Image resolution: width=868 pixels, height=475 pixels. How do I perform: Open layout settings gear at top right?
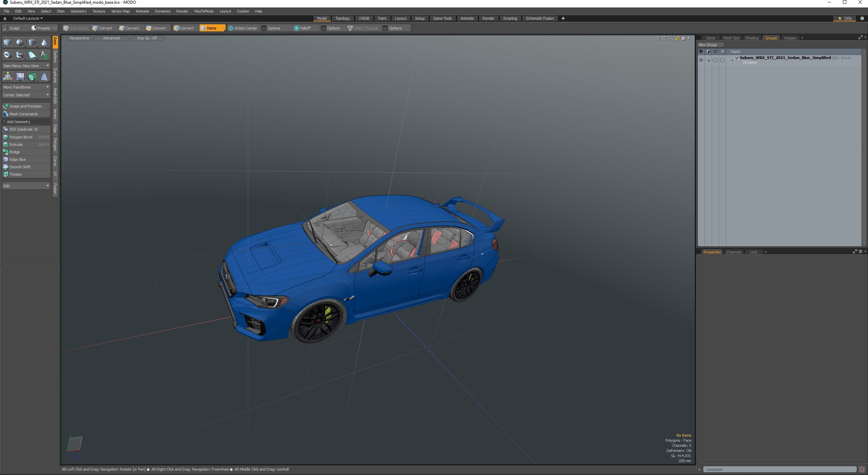(862, 18)
